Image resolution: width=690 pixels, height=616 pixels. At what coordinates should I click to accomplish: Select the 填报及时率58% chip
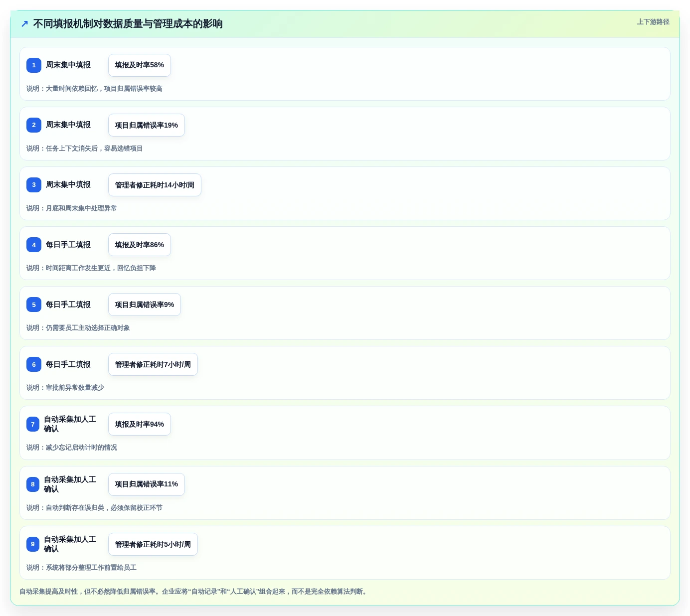pyautogui.click(x=140, y=65)
